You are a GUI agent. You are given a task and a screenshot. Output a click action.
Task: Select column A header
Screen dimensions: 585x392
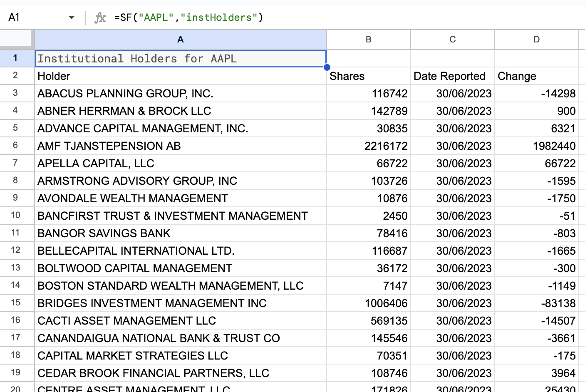tap(181, 40)
